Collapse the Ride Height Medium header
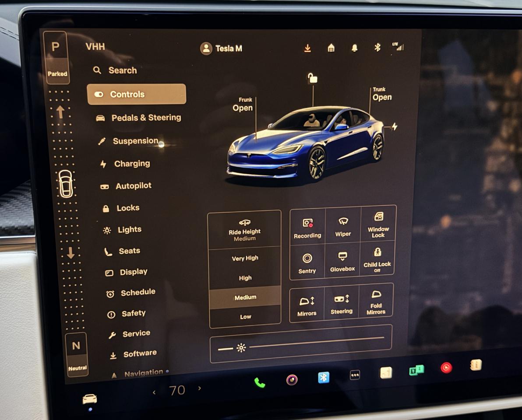Viewport: 522px width, 420px height. click(x=245, y=230)
